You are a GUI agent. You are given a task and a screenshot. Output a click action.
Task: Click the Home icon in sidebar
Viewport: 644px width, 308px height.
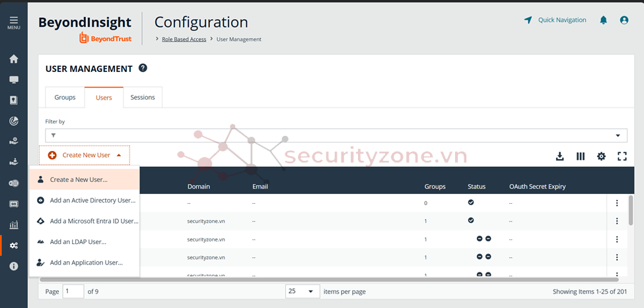(13, 59)
